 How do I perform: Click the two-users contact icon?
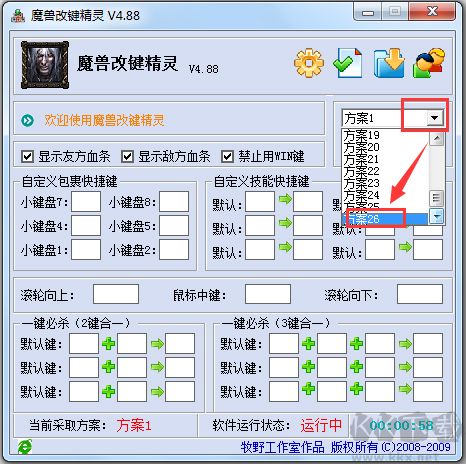click(x=429, y=63)
